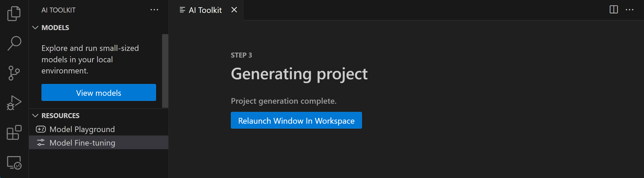Open AI Toolkit sidebar more actions menu
This screenshot has width=644, height=178.
(154, 10)
